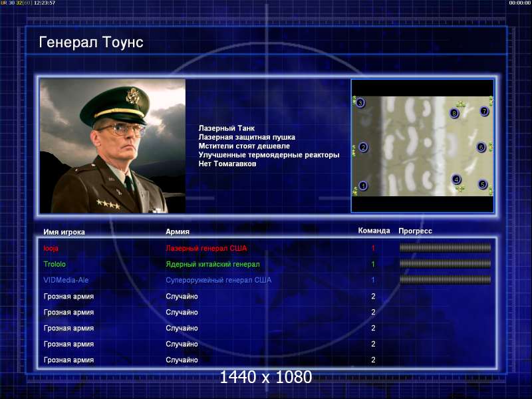Click column header 'Команда'

(x=374, y=231)
